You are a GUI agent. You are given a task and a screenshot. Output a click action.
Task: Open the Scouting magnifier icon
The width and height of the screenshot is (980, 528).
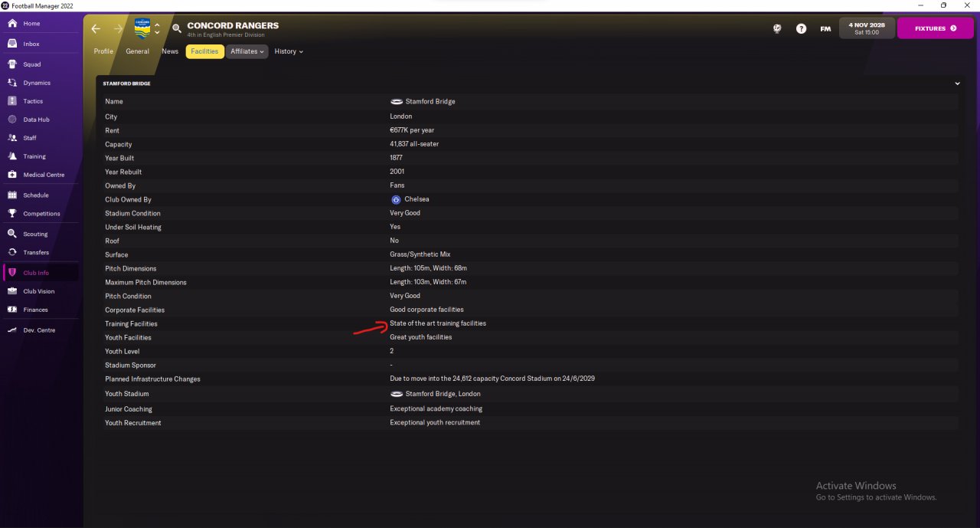(12, 234)
